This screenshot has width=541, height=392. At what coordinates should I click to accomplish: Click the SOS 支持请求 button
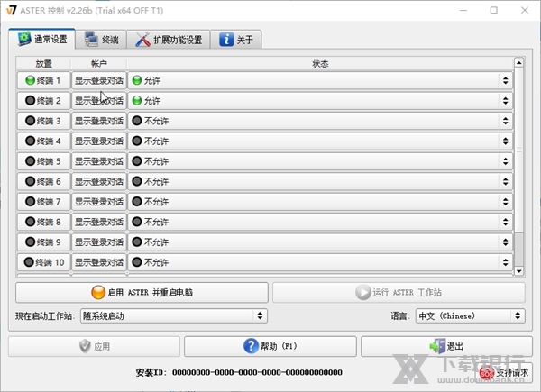[x=506, y=373]
